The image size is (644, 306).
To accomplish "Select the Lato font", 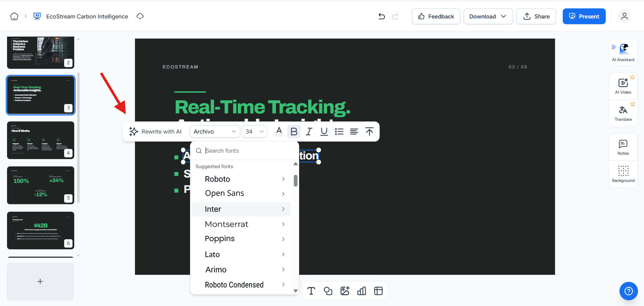I will tap(241, 254).
